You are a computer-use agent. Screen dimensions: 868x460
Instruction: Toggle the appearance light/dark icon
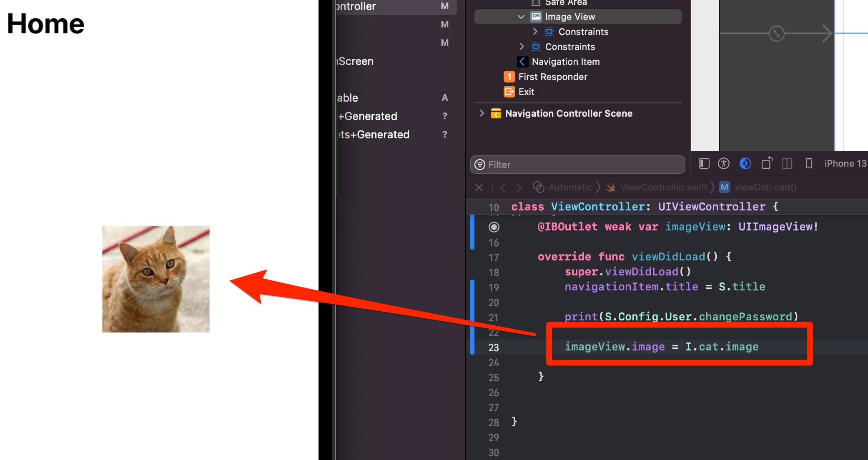coord(745,164)
